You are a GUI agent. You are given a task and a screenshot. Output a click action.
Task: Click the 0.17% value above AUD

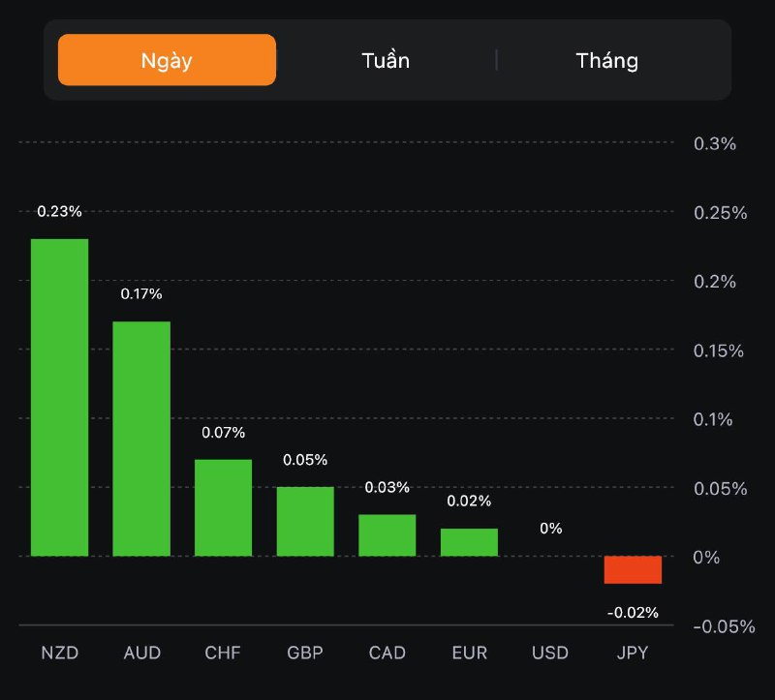click(141, 293)
